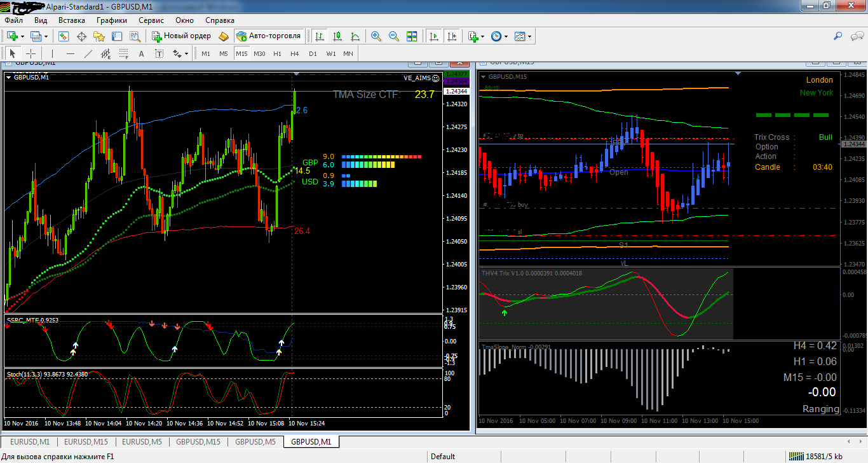Toggle the chart shift button

pos(452,36)
